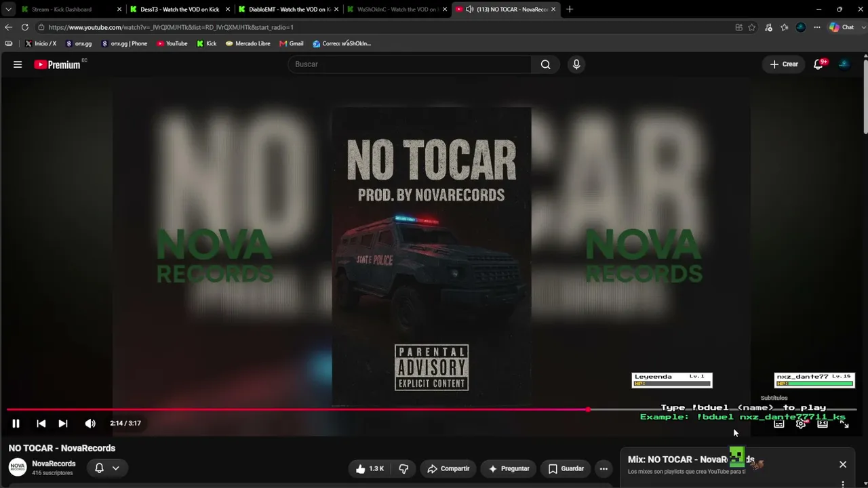Open the browser extensions icon

pyautogui.click(x=768, y=27)
